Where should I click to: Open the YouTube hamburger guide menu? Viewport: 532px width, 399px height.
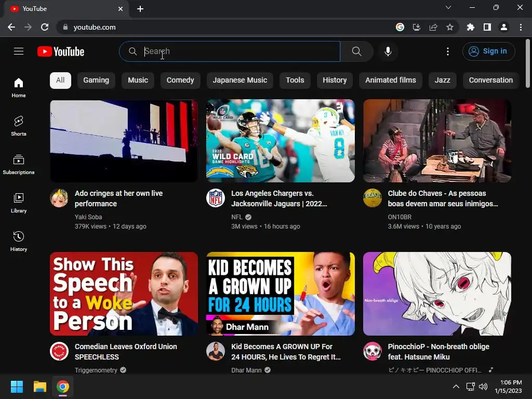coord(19,51)
